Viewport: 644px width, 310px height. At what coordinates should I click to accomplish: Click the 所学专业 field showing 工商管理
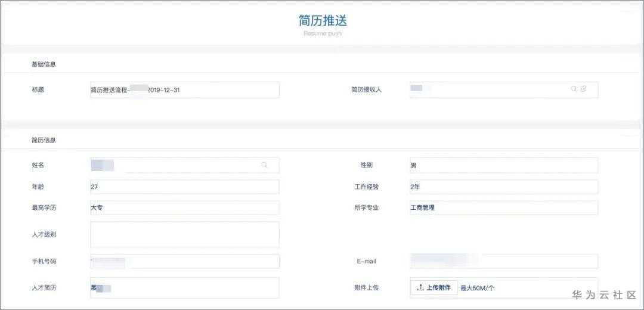[504, 208]
